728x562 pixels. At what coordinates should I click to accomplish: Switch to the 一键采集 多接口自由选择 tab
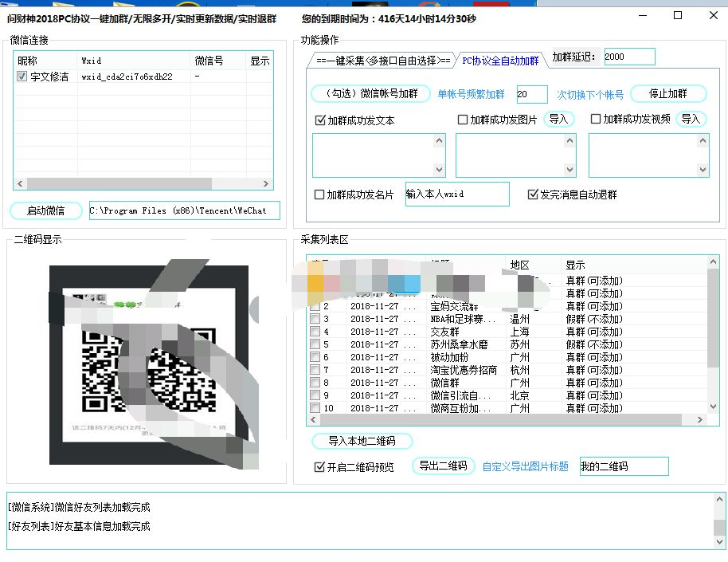(x=382, y=61)
